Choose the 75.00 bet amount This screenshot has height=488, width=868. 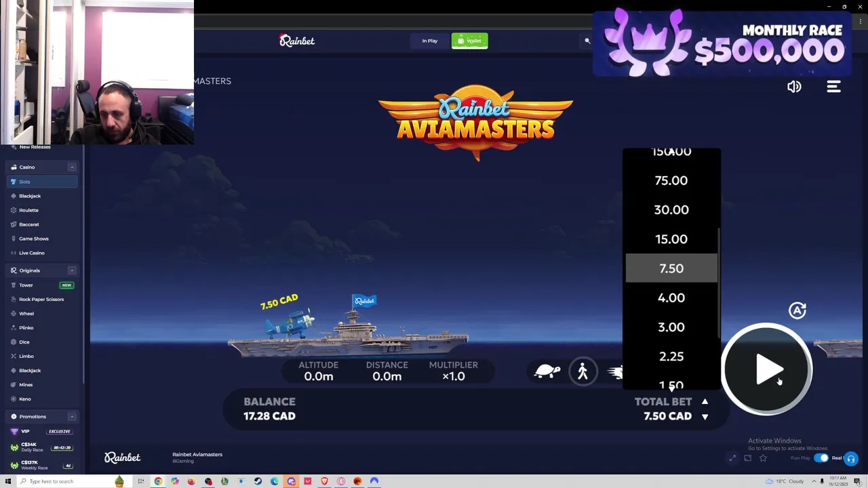(671, 181)
